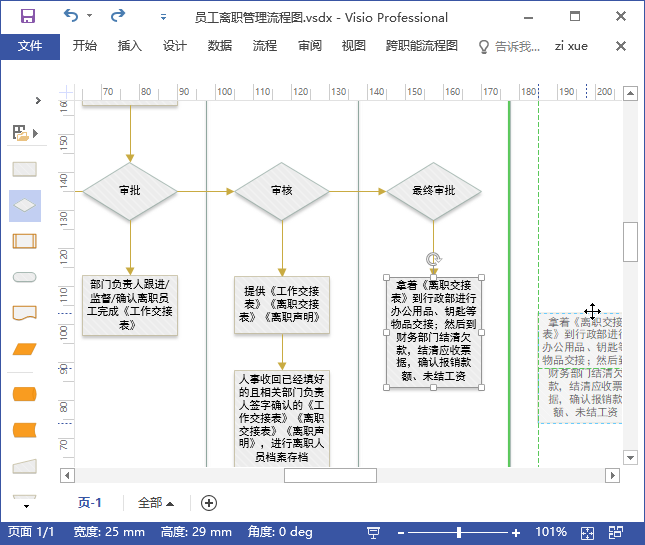Screen dimensions: 645x545
Task: Click the presentation mode icon in status bar
Action: 373,533
